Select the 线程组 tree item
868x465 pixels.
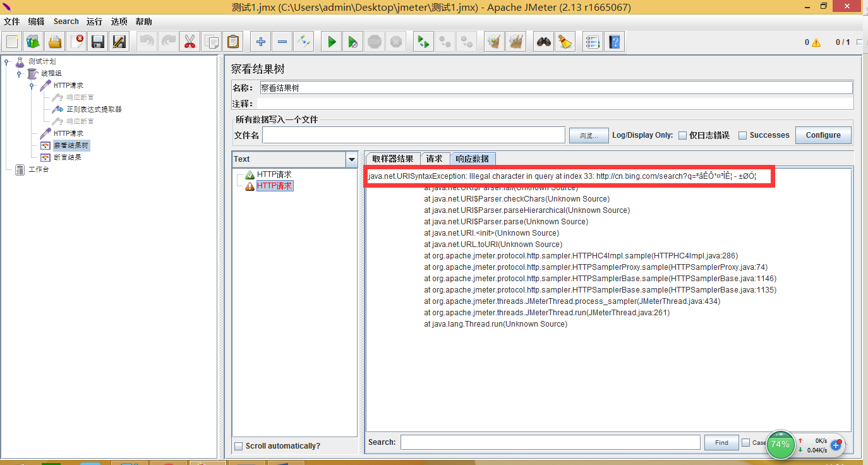coord(51,73)
